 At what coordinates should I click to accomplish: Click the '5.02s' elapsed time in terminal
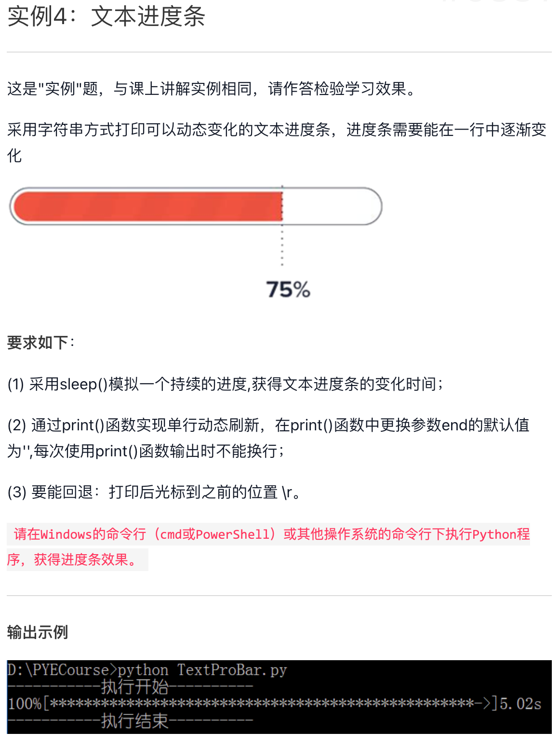point(520,704)
